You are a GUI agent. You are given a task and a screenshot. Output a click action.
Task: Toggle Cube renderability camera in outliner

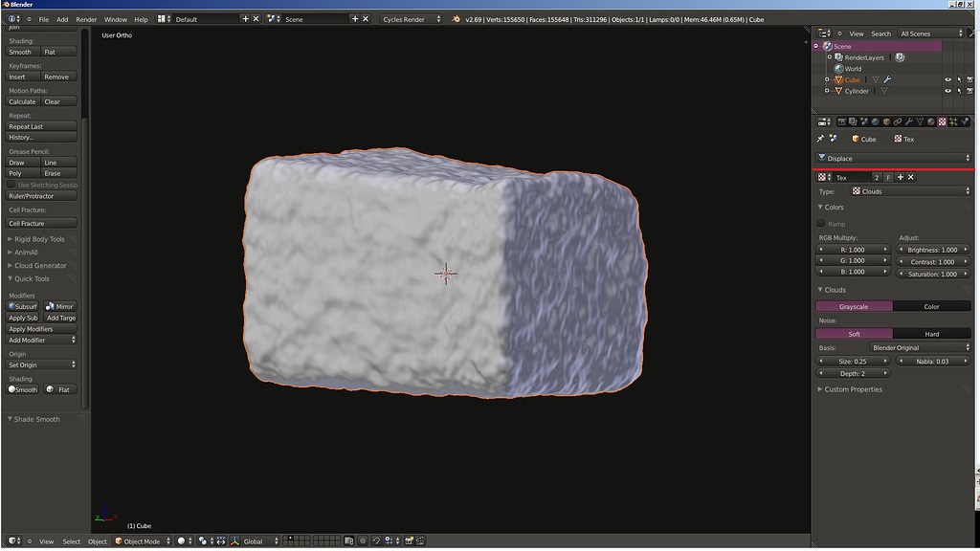tap(970, 80)
